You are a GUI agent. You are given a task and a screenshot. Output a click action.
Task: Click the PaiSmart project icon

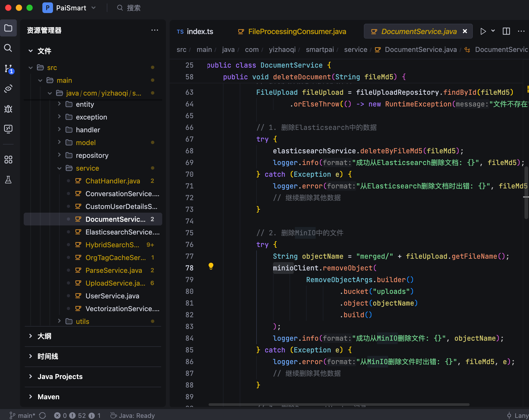(x=47, y=8)
